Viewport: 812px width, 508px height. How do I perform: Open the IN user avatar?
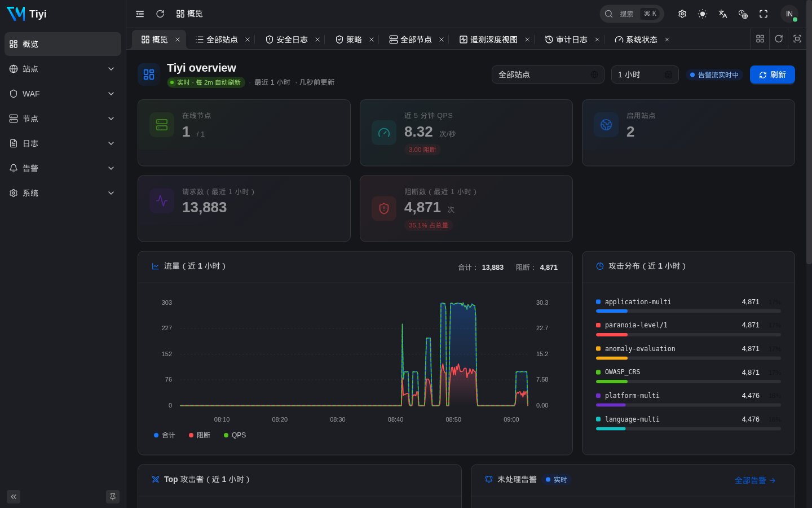click(789, 14)
